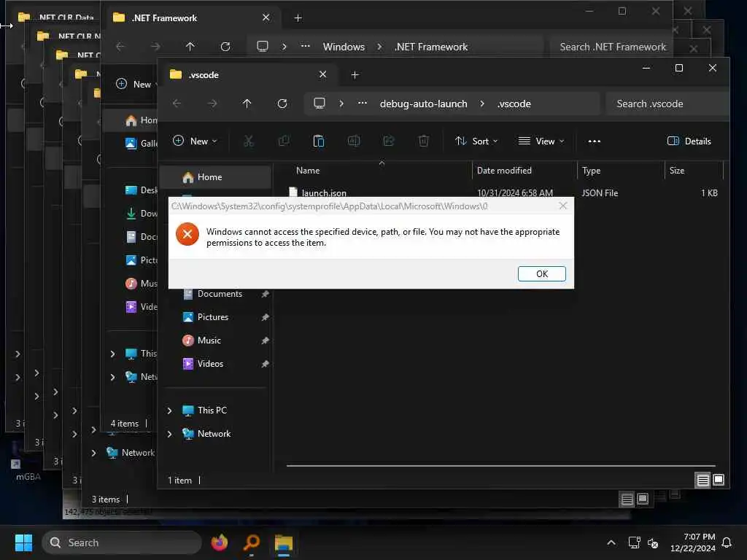
Task: Add a new tab in .NET Framework window
Action: pyautogui.click(x=298, y=18)
